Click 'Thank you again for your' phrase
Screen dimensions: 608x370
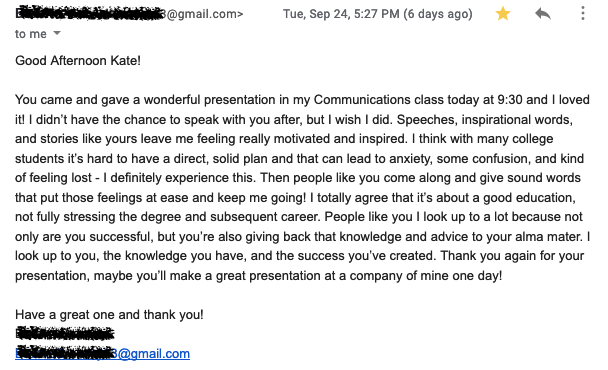click(x=512, y=256)
